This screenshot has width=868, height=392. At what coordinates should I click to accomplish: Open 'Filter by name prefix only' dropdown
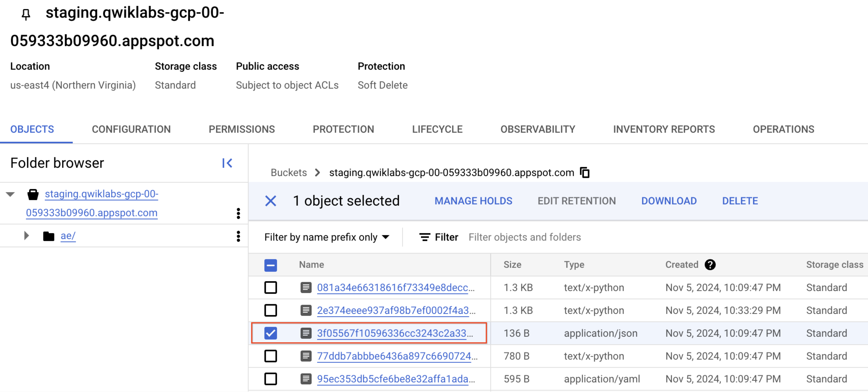[327, 237]
